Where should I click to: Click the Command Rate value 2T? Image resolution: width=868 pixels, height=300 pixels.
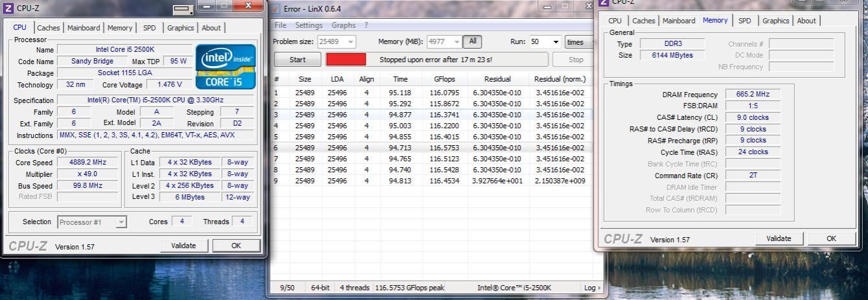coord(752,175)
